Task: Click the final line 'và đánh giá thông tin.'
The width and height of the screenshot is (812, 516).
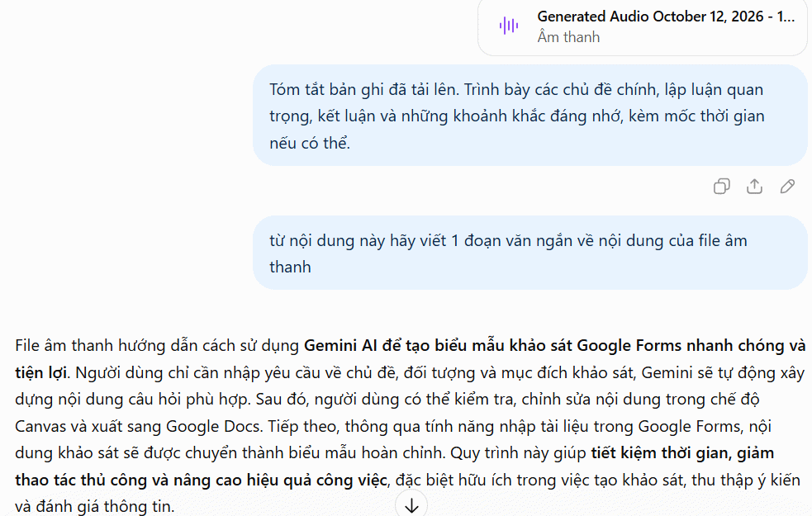Action: click(x=95, y=506)
